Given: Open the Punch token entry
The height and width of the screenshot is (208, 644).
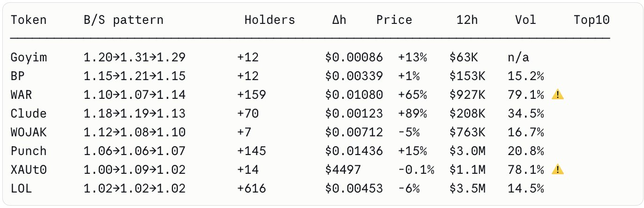Looking at the screenshot, I should click(29, 151).
